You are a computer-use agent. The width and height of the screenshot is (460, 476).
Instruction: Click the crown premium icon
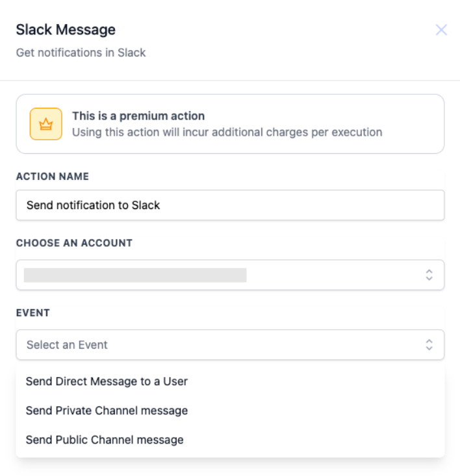click(x=45, y=124)
